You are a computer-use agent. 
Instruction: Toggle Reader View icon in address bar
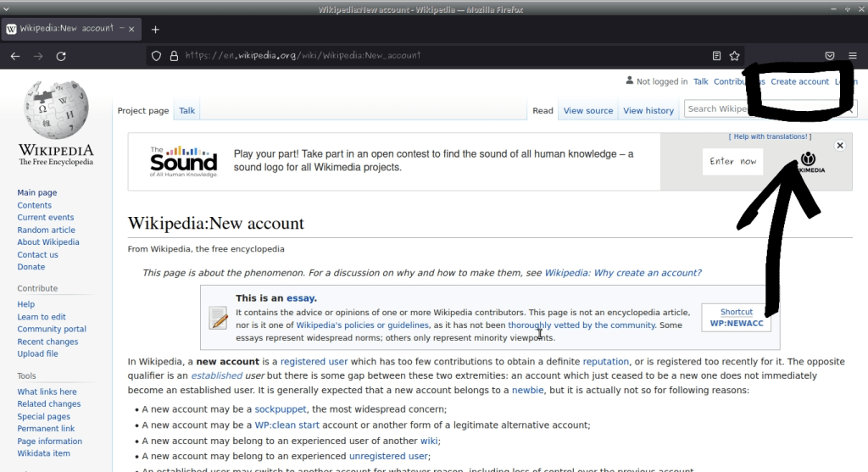coord(716,56)
